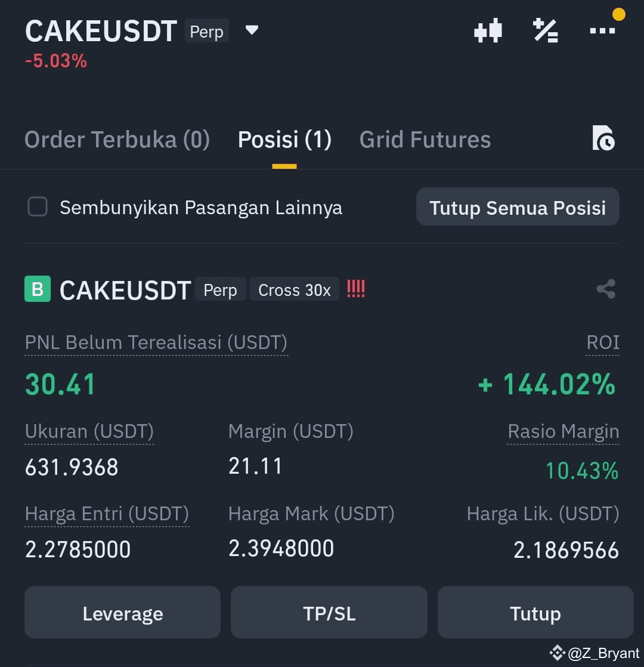Open the calculator percent icon
Image resolution: width=644 pixels, height=667 pixels.
(x=546, y=30)
